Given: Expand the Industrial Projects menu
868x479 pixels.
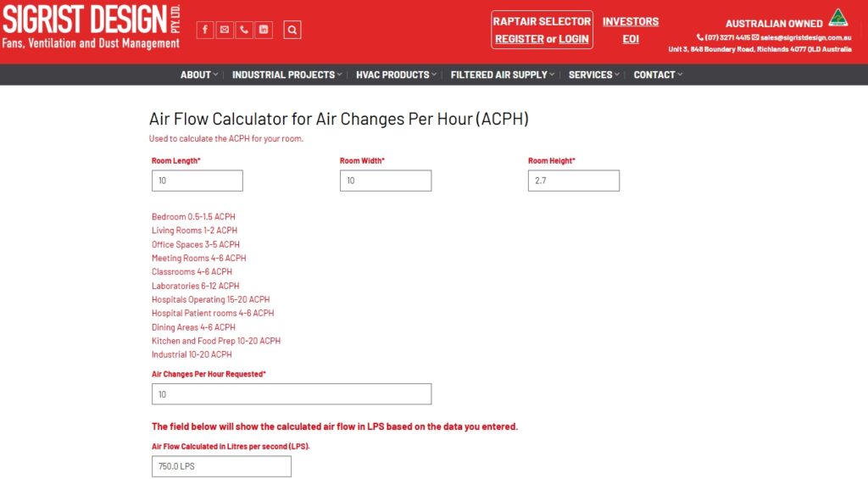Looking at the screenshot, I should 287,75.
